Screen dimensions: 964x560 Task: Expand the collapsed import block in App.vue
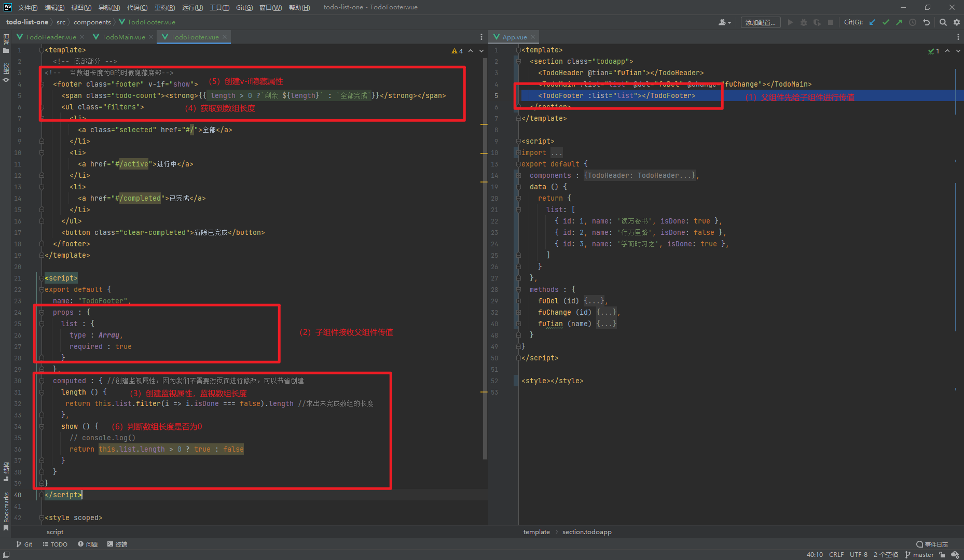(556, 153)
